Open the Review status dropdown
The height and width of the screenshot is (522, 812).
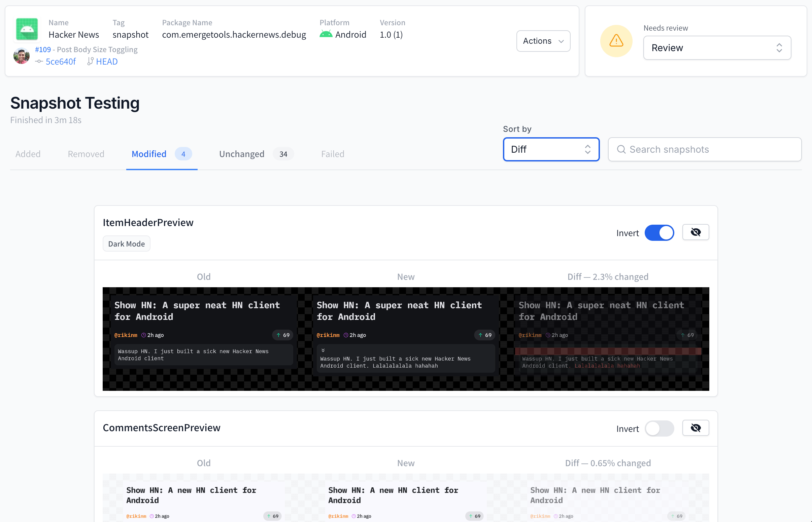pyautogui.click(x=717, y=47)
